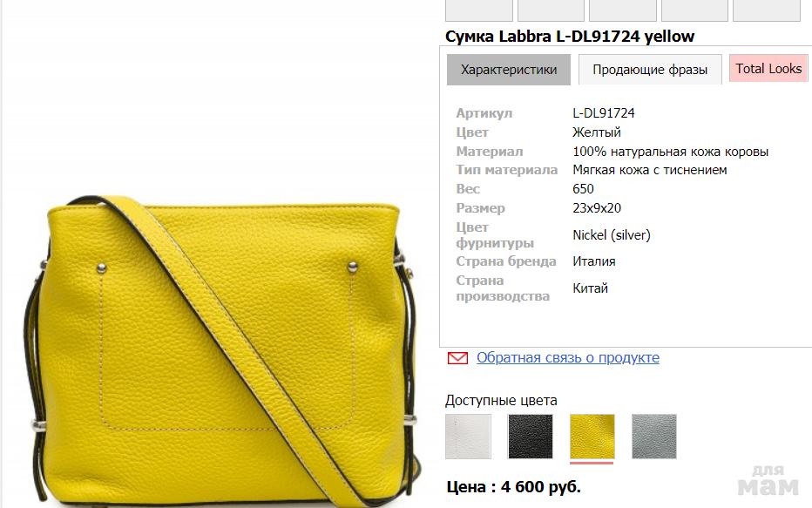Select the white color swatch
The width and height of the screenshot is (812, 508).
[468, 437]
